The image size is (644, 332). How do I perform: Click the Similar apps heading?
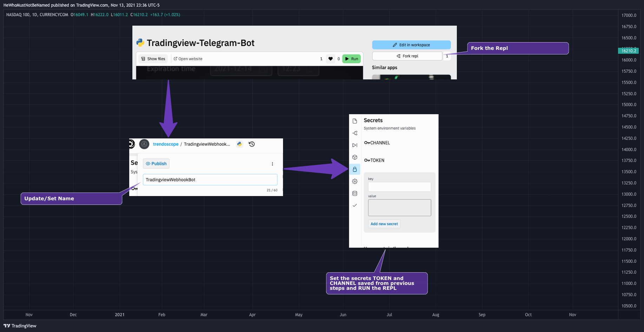pyautogui.click(x=385, y=67)
